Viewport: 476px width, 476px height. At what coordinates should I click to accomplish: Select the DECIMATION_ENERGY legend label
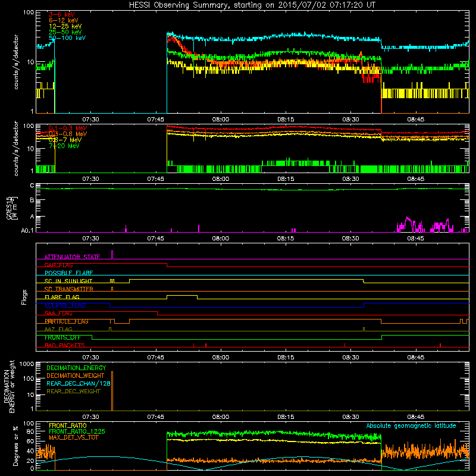[76, 368]
